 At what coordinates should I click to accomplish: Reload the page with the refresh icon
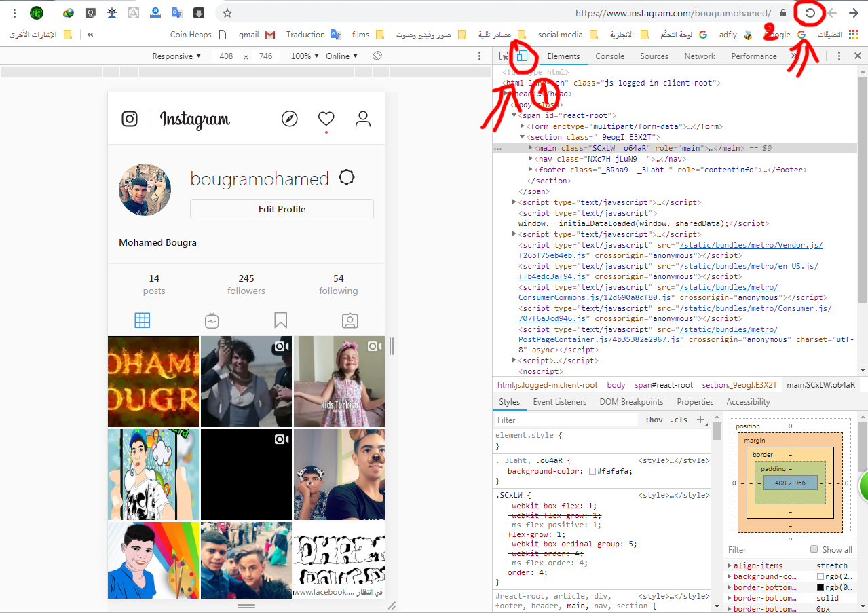click(x=810, y=13)
